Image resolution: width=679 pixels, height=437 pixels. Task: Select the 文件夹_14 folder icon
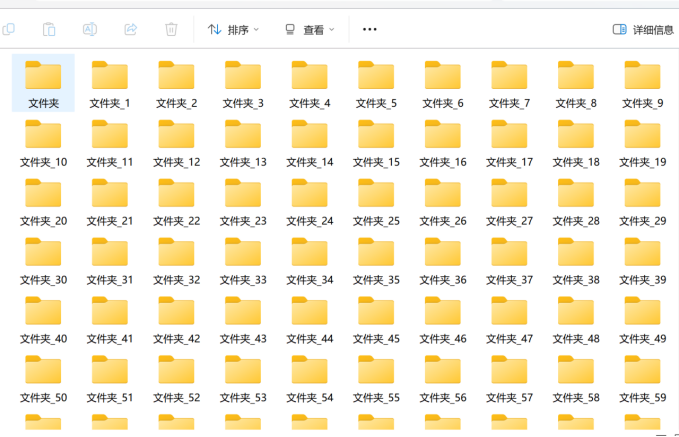point(310,134)
